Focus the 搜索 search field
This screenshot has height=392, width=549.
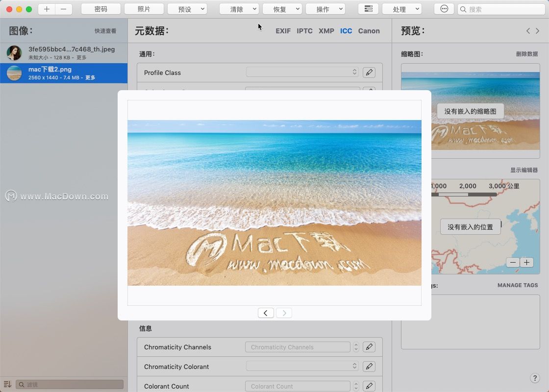point(501,9)
